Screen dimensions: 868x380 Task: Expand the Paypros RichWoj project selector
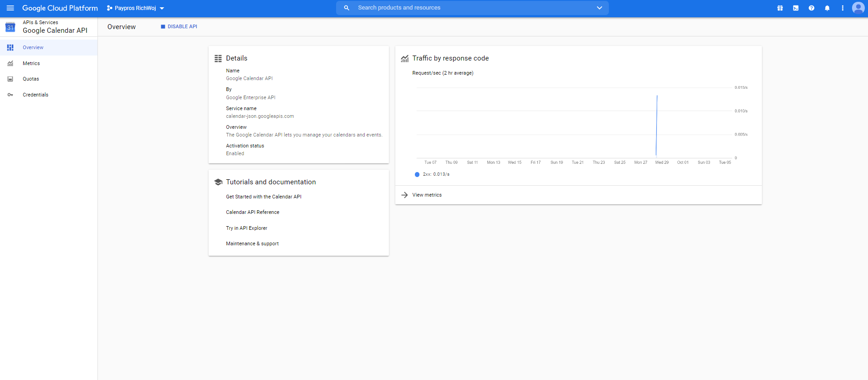pos(135,8)
